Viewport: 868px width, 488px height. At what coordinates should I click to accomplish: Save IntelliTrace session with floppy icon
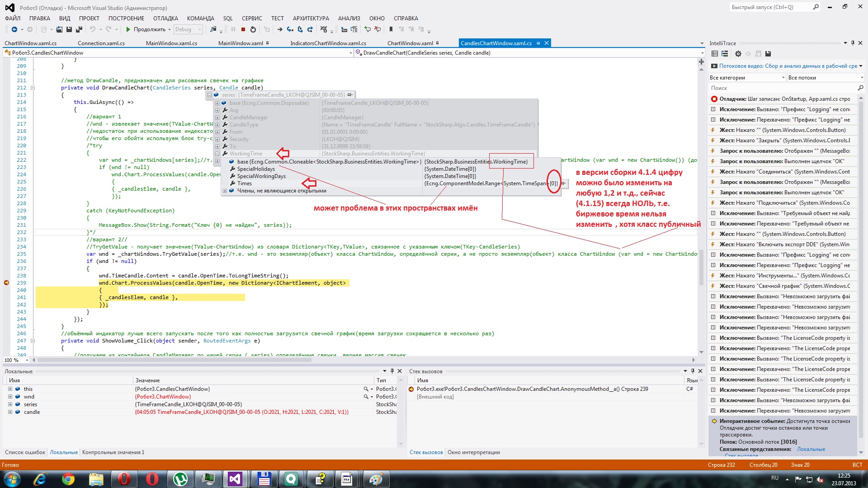pos(768,54)
